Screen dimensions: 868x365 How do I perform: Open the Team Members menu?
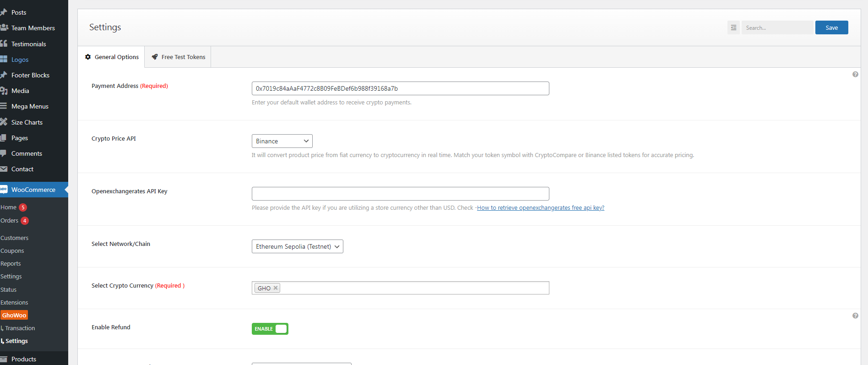click(34, 28)
